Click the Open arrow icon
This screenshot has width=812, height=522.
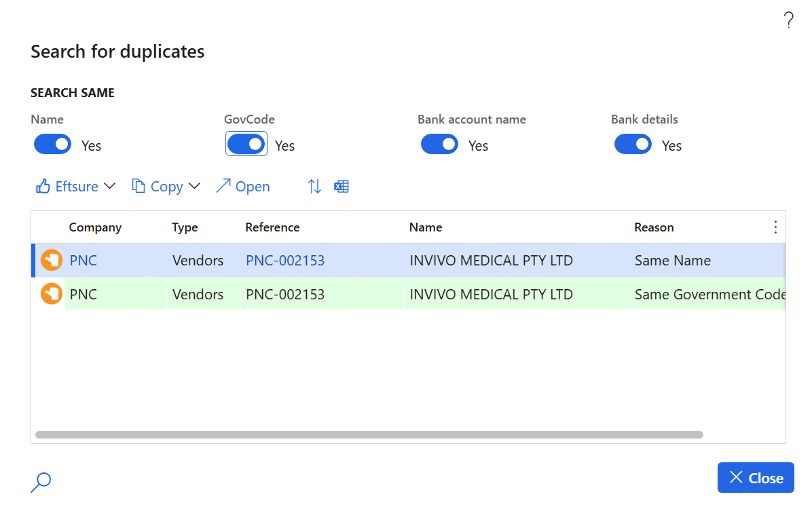click(223, 186)
